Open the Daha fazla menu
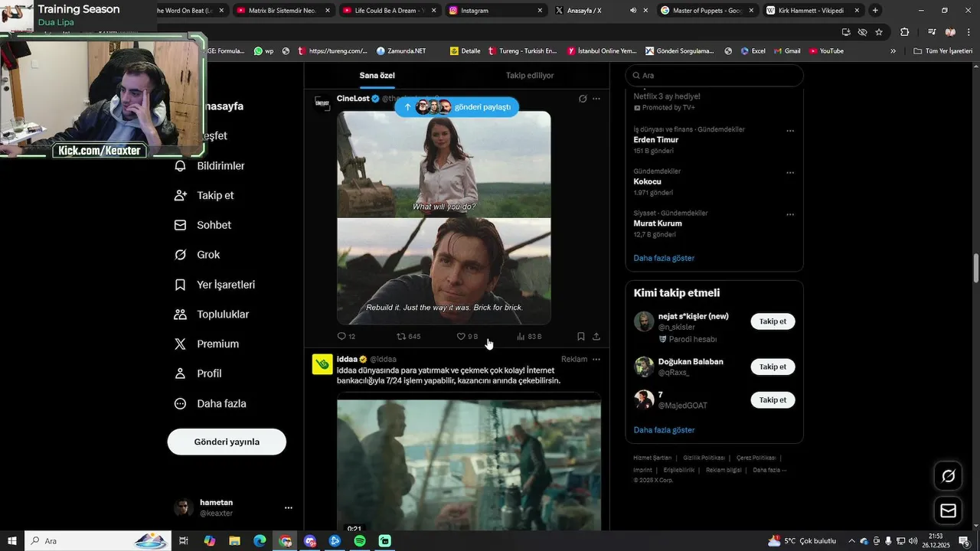Screen dimensions: 980x551 click(210, 403)
